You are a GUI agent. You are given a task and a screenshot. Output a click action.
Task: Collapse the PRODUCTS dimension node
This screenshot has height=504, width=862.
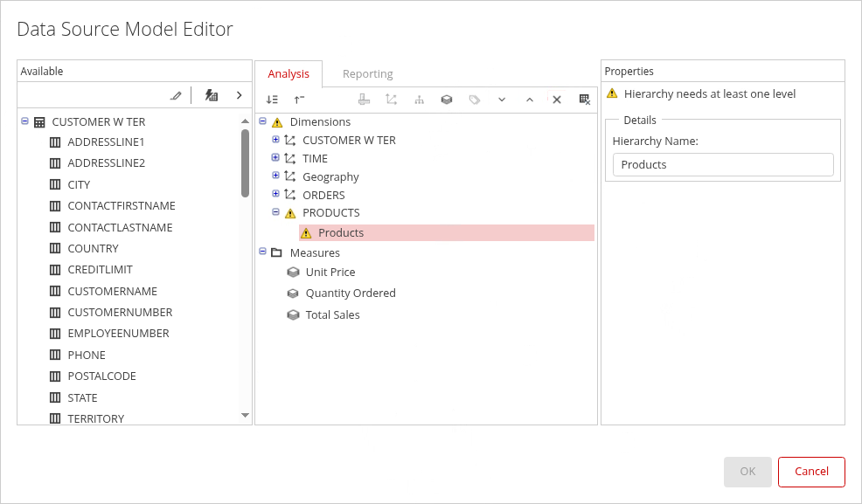(275, 212)
